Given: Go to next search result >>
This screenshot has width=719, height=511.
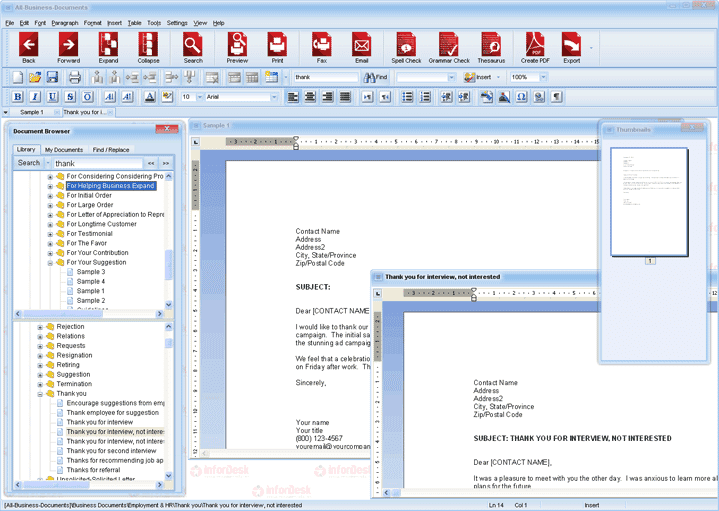Looking at the screenshot, I should (x=166, y=163).
